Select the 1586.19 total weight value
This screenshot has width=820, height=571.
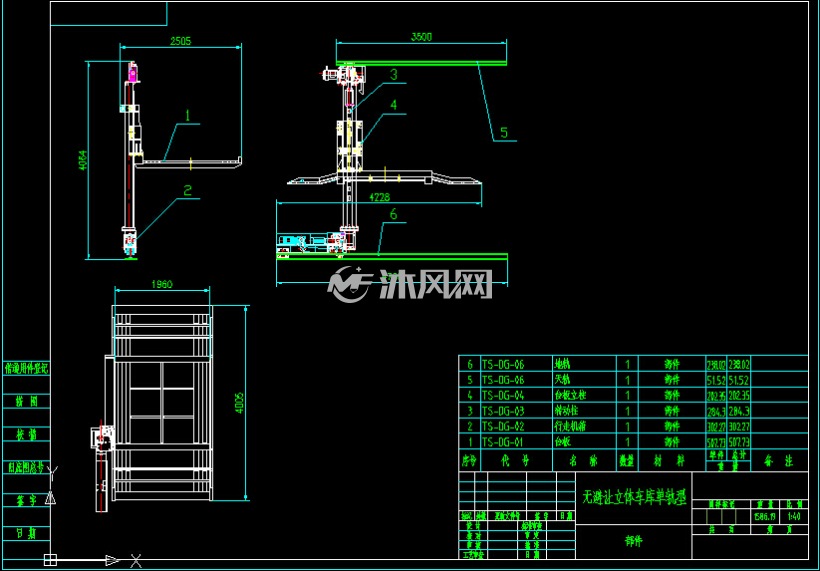coord(765,516)
